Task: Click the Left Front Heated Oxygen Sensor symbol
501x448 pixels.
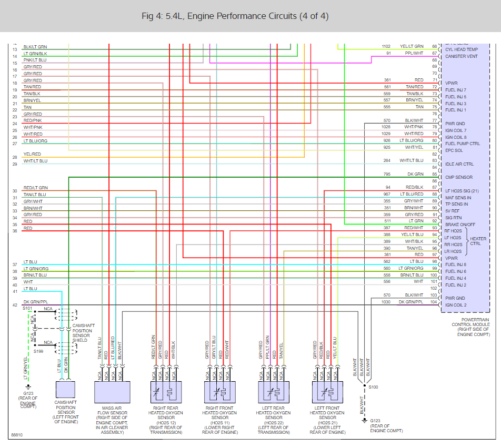Action: 327,392
